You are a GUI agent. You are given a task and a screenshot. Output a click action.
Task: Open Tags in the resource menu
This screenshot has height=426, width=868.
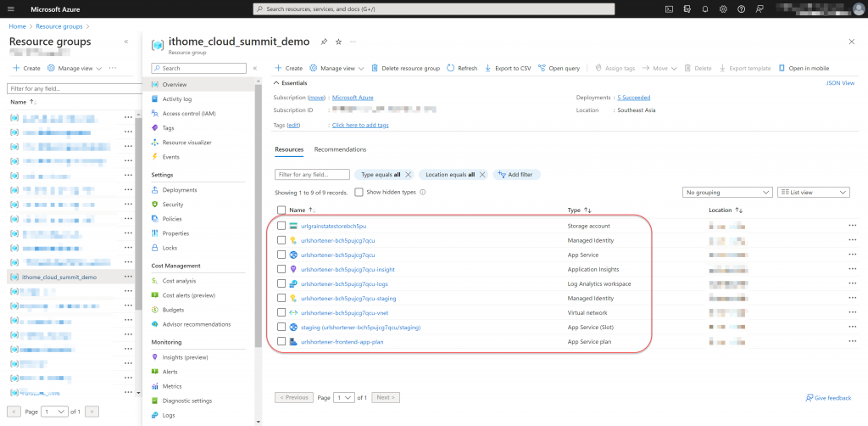[169, 128]
